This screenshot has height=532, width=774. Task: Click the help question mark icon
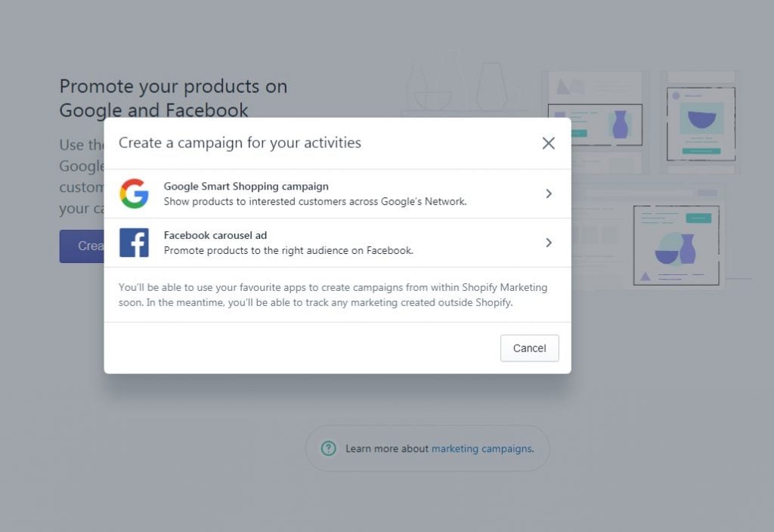pos(328,448)
